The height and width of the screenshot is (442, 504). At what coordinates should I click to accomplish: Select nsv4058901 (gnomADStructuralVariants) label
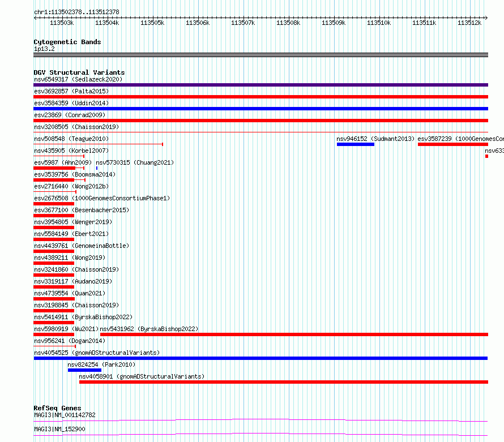point(142,376)
